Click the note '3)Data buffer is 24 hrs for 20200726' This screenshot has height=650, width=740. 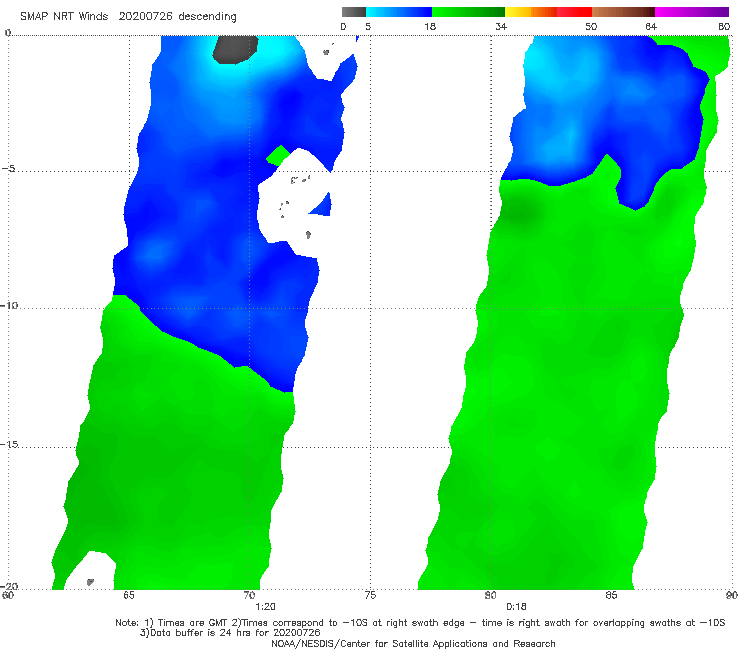pos(230,633)
